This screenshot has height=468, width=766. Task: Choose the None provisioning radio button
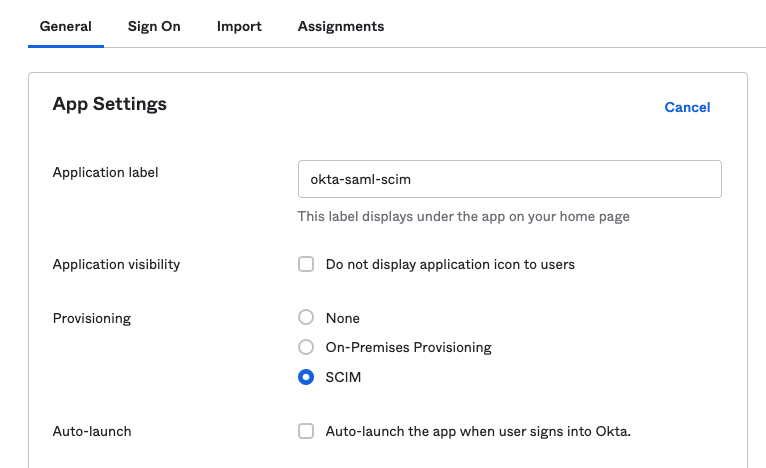(x=306, y=317)
